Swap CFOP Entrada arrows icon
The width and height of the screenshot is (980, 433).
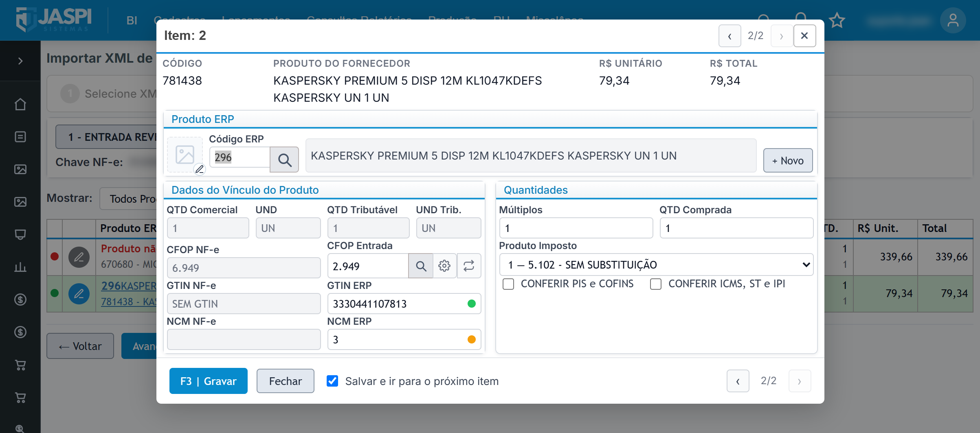coord(469,266)
